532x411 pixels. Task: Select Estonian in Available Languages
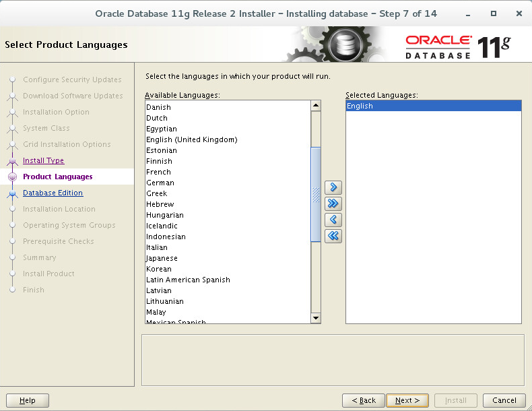click(228, 150)
